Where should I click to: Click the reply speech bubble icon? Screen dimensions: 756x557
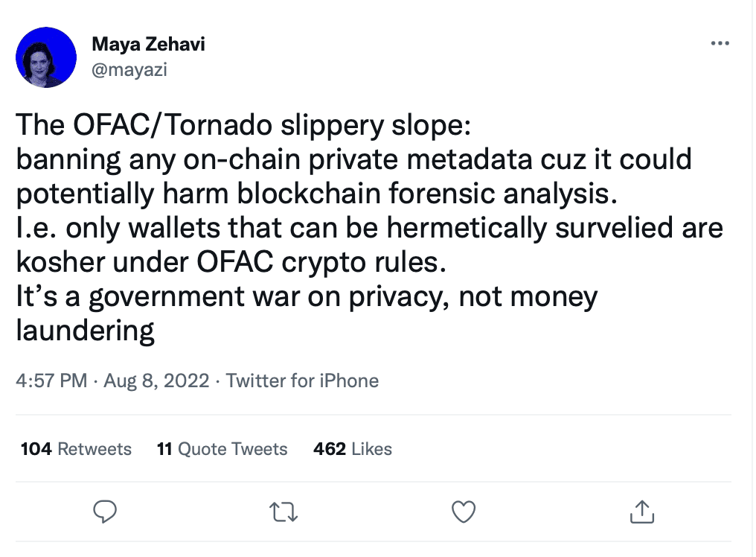tap(105, 512)
